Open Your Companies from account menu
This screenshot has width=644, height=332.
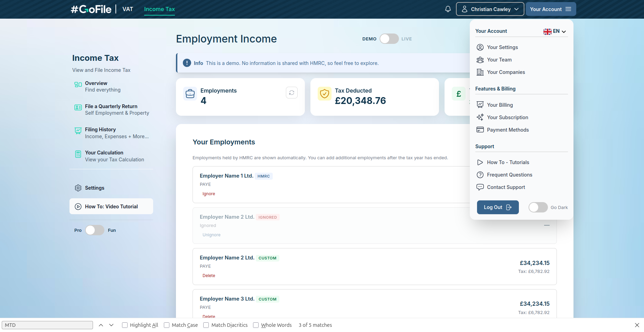click(506, 72)
